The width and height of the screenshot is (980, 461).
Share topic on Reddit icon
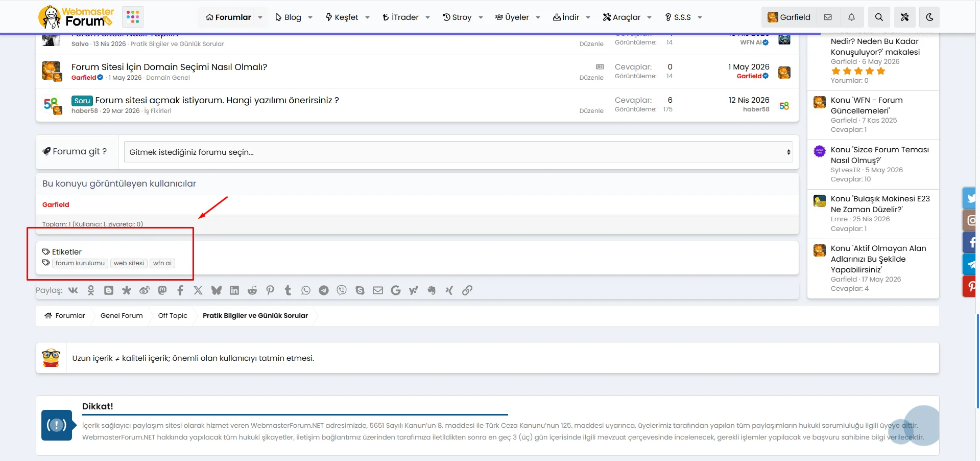(x=252, y=290)
